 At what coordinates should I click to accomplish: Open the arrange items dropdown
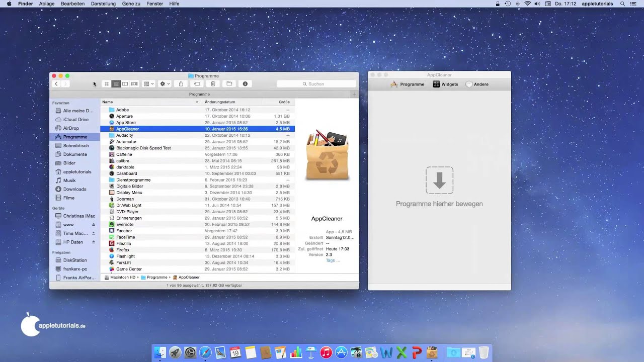click(149, 84)
